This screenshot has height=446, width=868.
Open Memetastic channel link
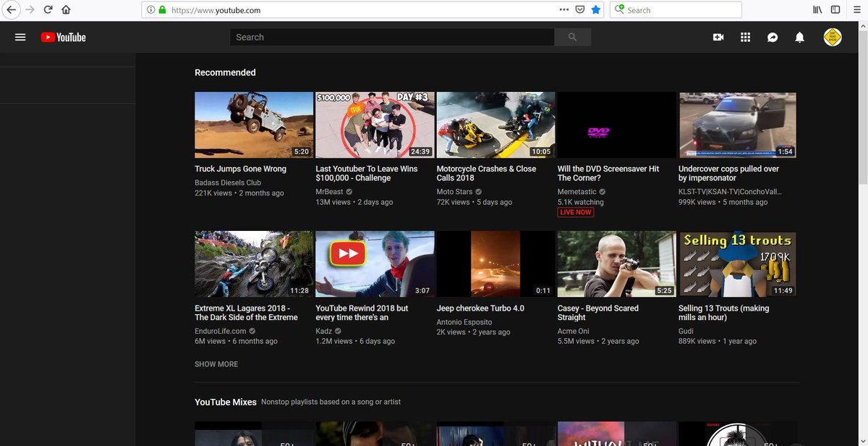pyautogui.click(x=577, y=192)
